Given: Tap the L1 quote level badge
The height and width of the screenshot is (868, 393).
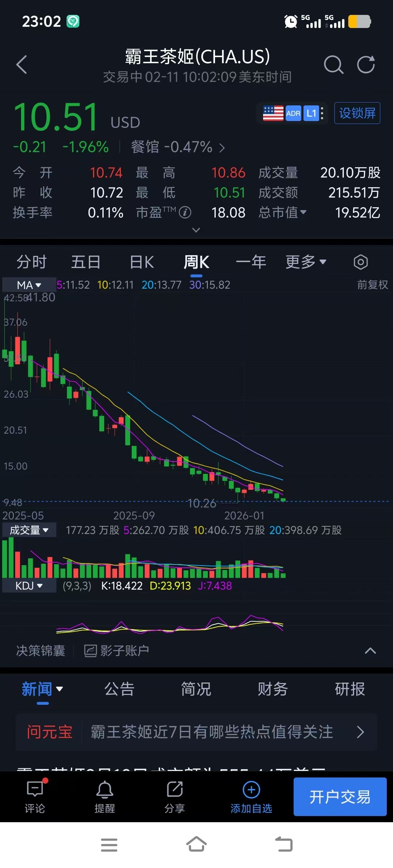Looking at the screenshot, I should point(311,113).
